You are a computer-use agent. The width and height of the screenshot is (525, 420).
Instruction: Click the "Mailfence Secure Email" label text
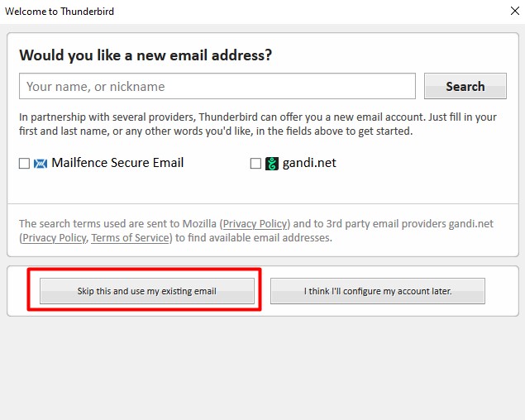117,163
